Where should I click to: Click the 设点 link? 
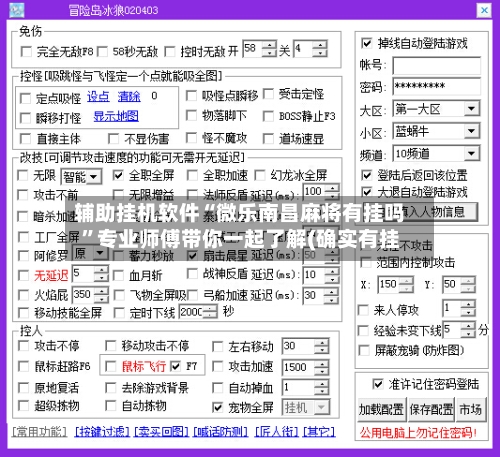pyautogui.click(x=98, y=97)
